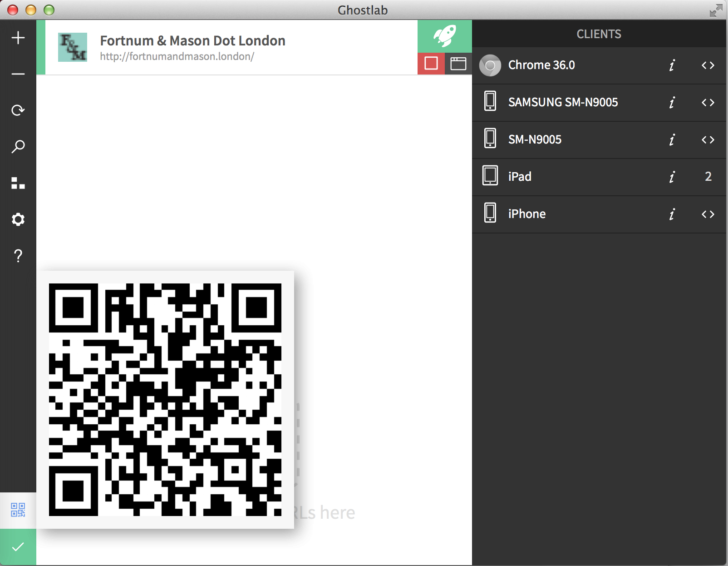The image size is (728, 566).
Task: Click the Fortnum & Mason site thumbnail
Action: pyautogui.click(x=73, y=47)
